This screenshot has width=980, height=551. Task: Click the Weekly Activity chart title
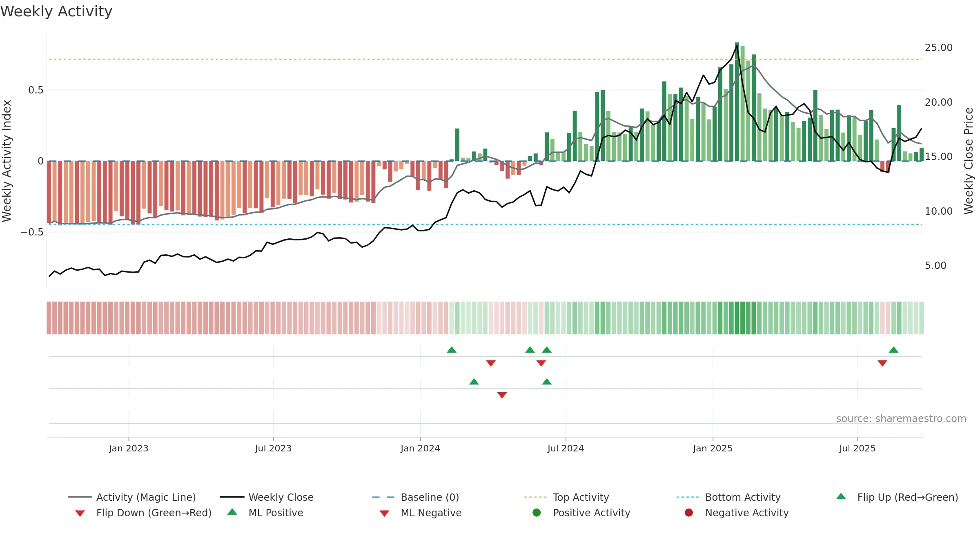[56, 11]
